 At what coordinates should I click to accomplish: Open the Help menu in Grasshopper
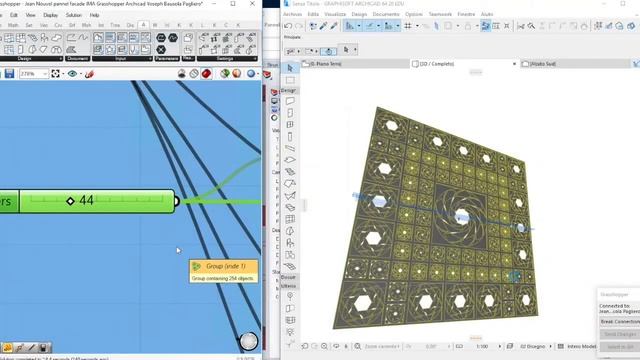(x=94, y=15)
